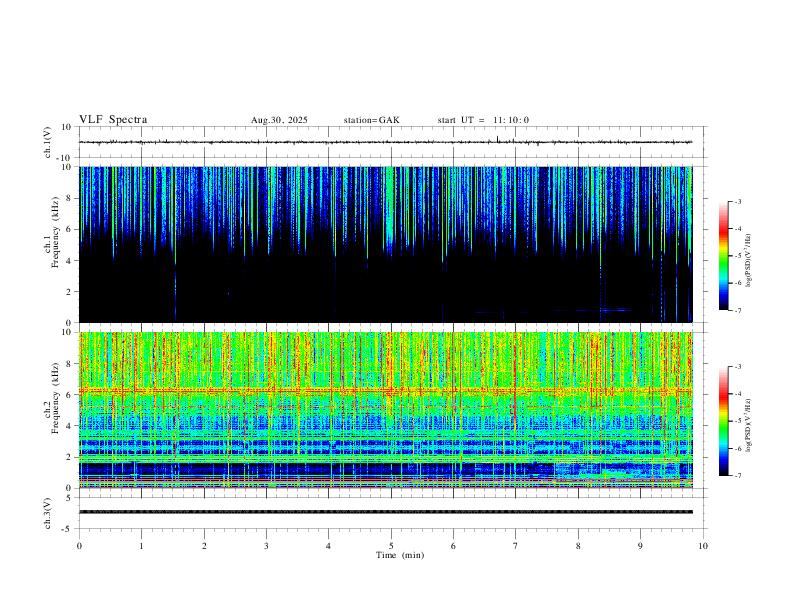Click the '4' kHz tick of ch.1 spectrogram
This screenshot has height=612, width=792.
tap(69, 261)
